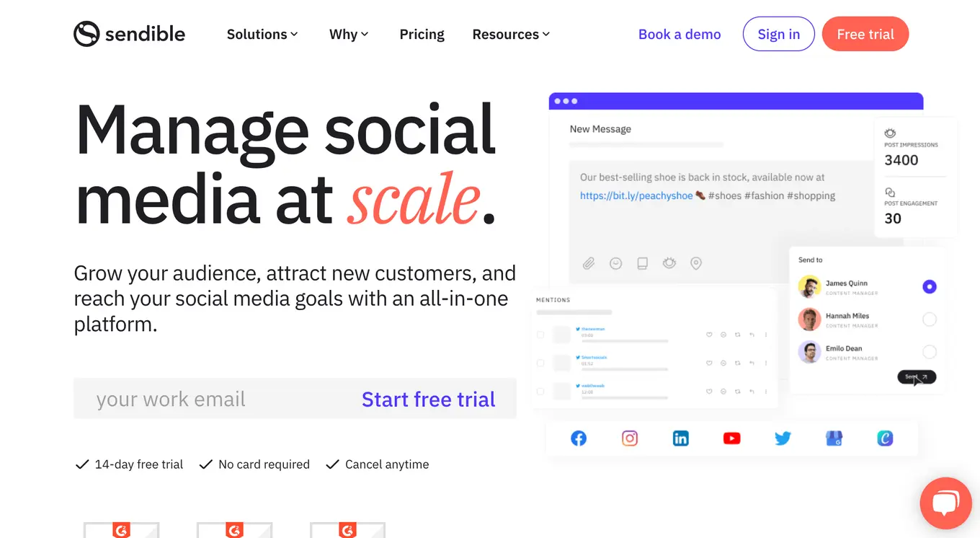Open the Pricing page from the navbar
The width and height of the screenshot is (980, 538).
pos(422,34)
